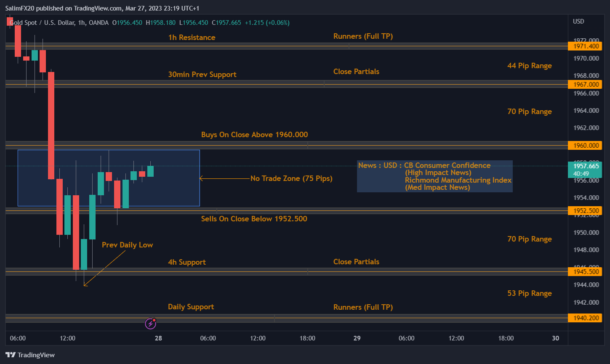
Task: Click the arrow tip under Prev Daily Low
Action: (x=85, y=285)
